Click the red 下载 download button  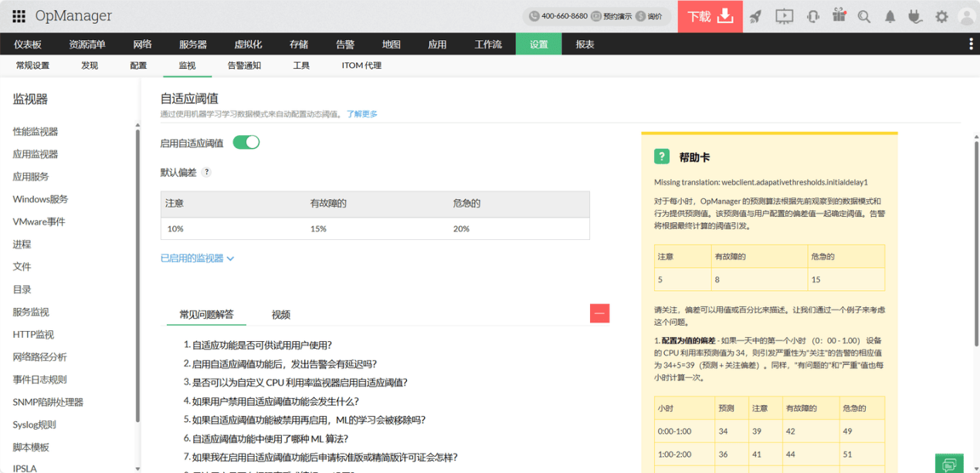[x=710, y=16]
